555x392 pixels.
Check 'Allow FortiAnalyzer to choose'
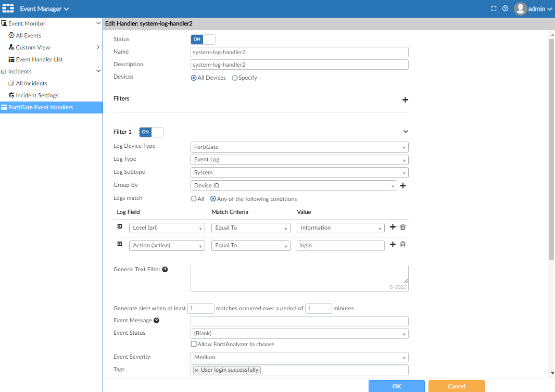(194, 344)
